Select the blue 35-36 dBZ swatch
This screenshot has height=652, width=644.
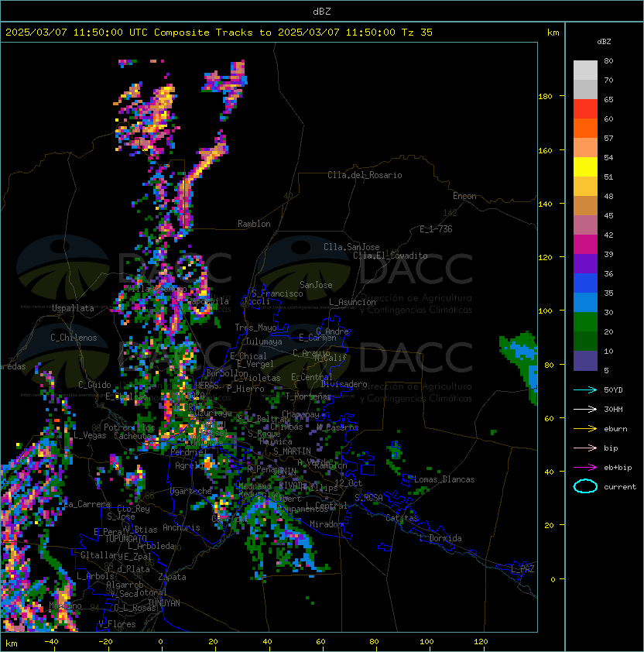click(x=585, y=283)
